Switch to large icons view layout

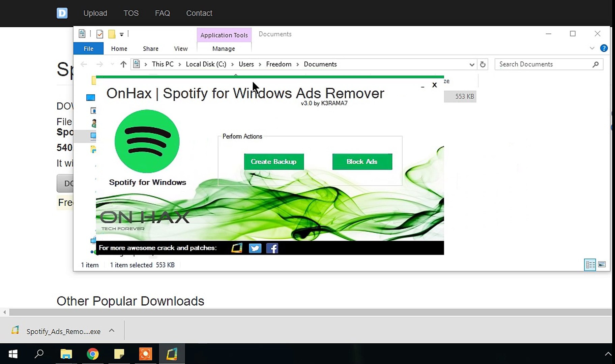click(x=602, y=265)
